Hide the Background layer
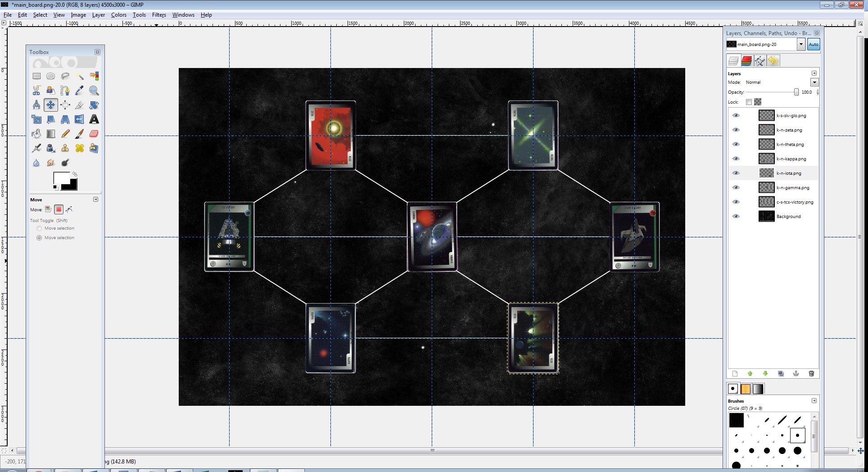Viewport: 868px width, 472px height. point(736,216)
